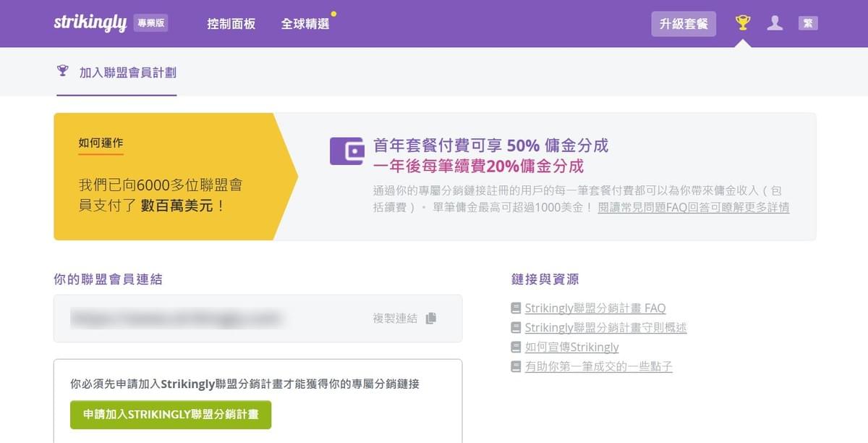Click the trophy icon beside 加入聯盟會員計劃
868x443 pixels.
tap(63, 71)
